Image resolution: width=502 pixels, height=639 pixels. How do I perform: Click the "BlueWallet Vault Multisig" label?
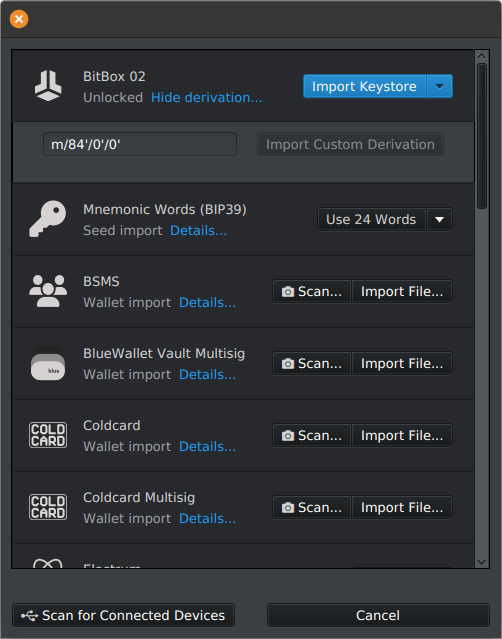pyautogui.click(x=164, y=353)
